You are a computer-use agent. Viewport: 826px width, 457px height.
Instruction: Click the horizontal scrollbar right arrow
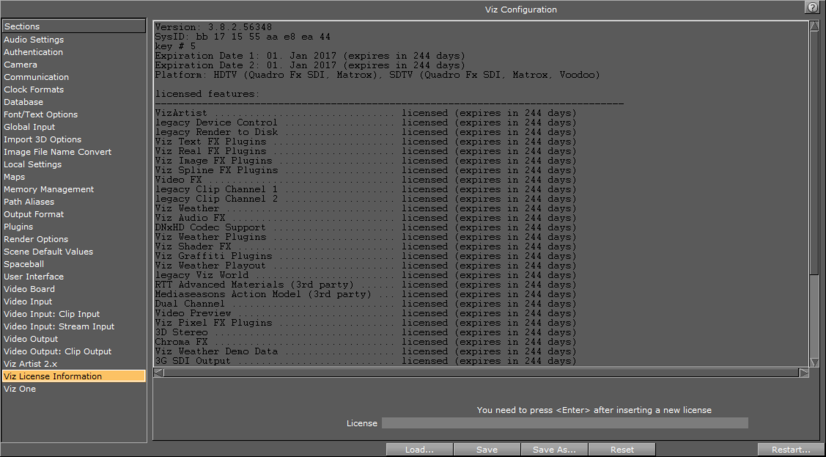[x=803, y=373]
